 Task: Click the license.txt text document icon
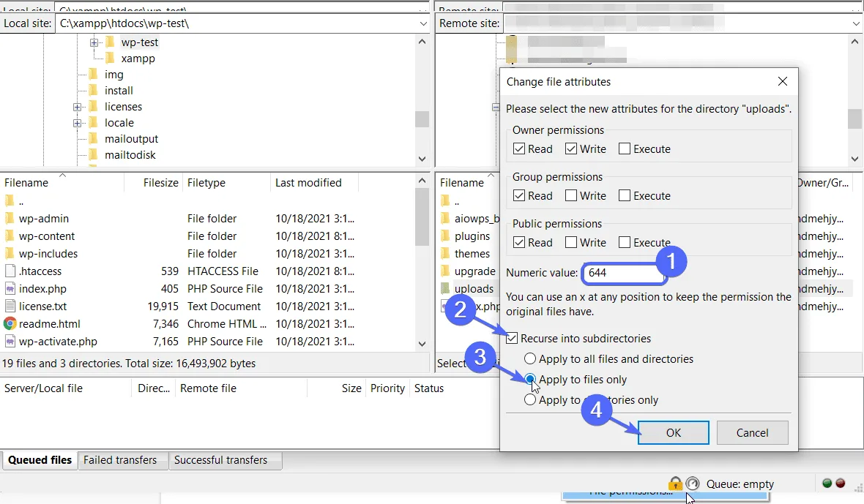click(x=10, y=306)
